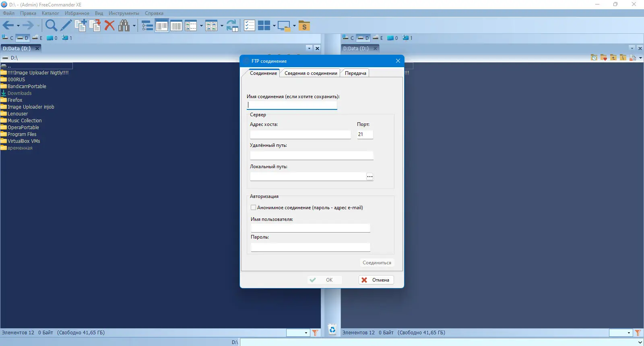The image size is (644, 346).
Task: Expand the monitor icon dropdown arrow
Action: [294, 26]
